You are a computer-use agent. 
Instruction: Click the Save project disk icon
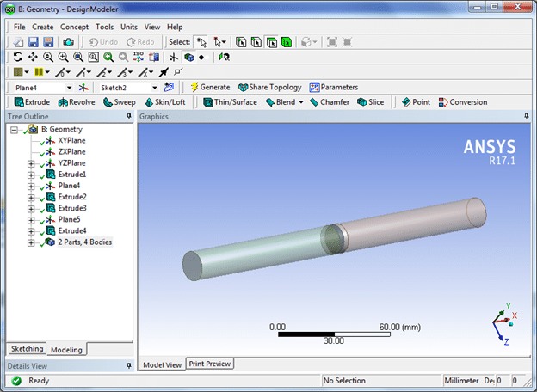click(34, 41)
